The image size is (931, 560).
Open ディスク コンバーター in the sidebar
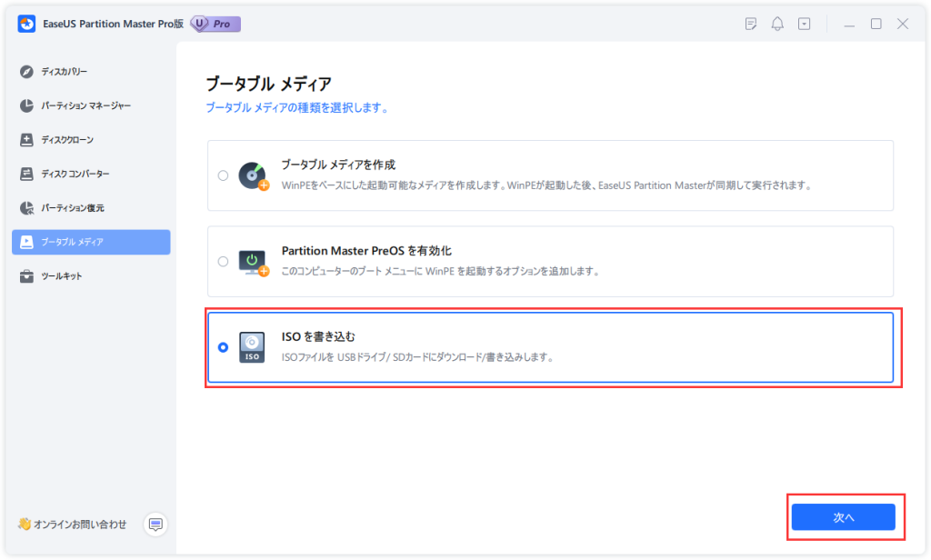75,174
